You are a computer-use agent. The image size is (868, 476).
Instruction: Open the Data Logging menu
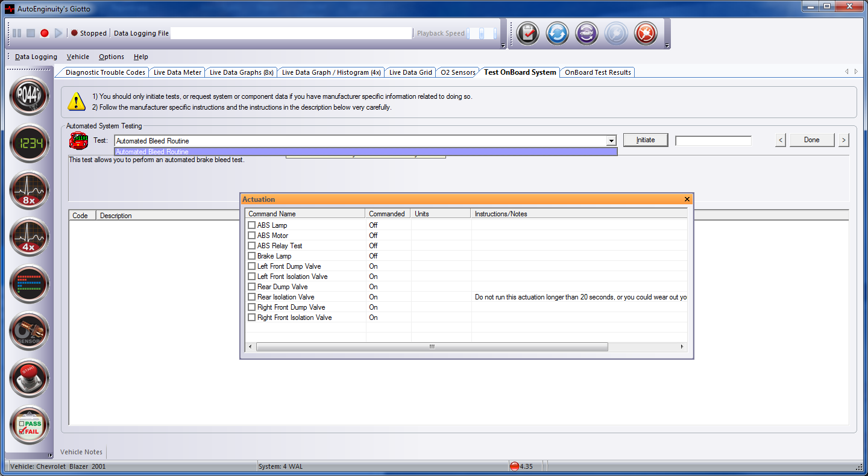(36, 57)
